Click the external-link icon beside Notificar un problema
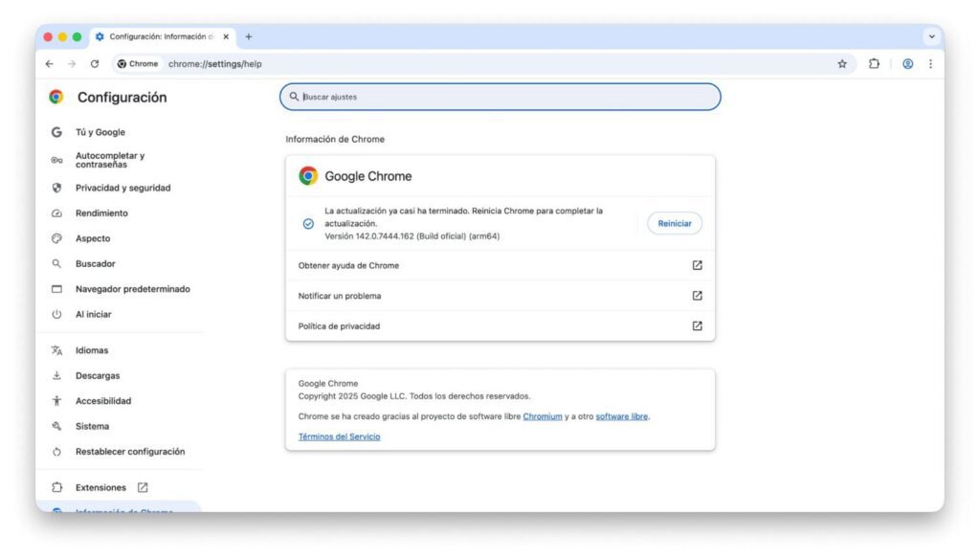 pos(699,296)
